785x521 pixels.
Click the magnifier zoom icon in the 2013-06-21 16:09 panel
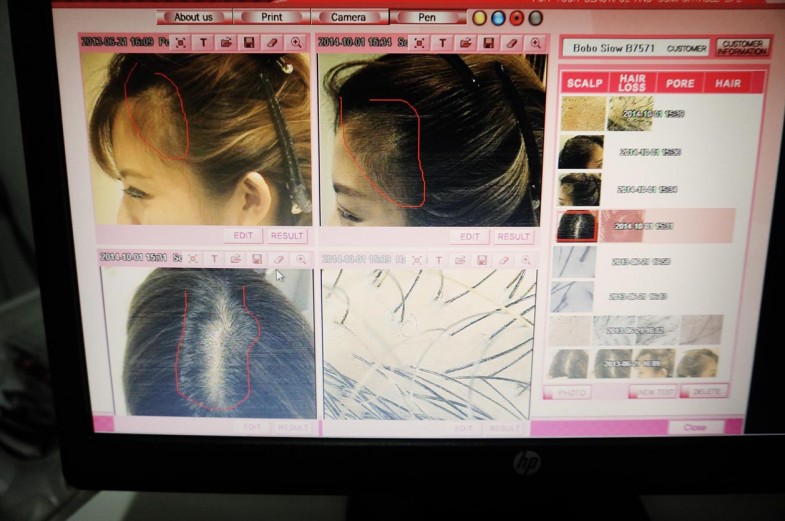pos(296,43)
